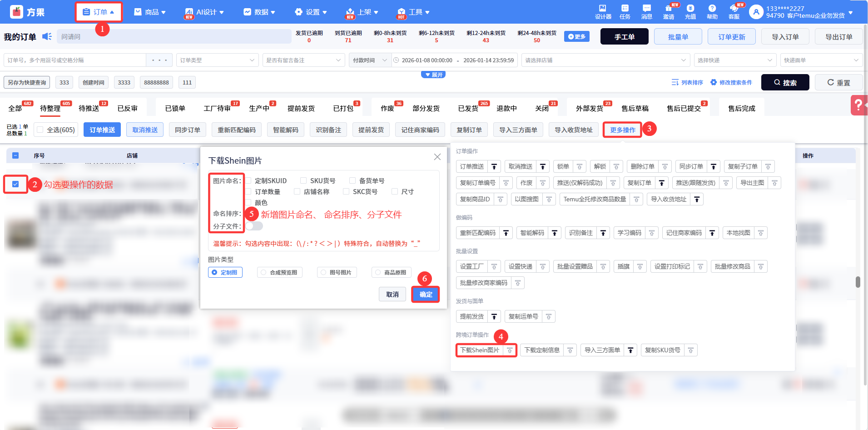Screen dimensions: 868x430
Task: Open the 付款时间 dropdown
Action: click(370, 60)
